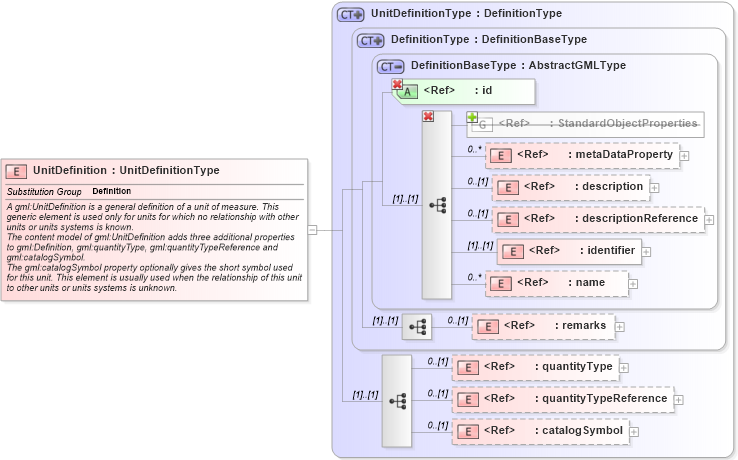Expand the name element
This screenshot has height=460, width=738.
click(633, 284)
